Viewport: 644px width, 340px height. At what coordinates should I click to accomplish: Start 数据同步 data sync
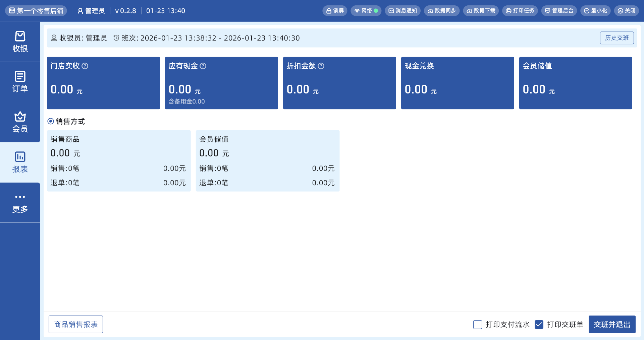coord(442,11)
